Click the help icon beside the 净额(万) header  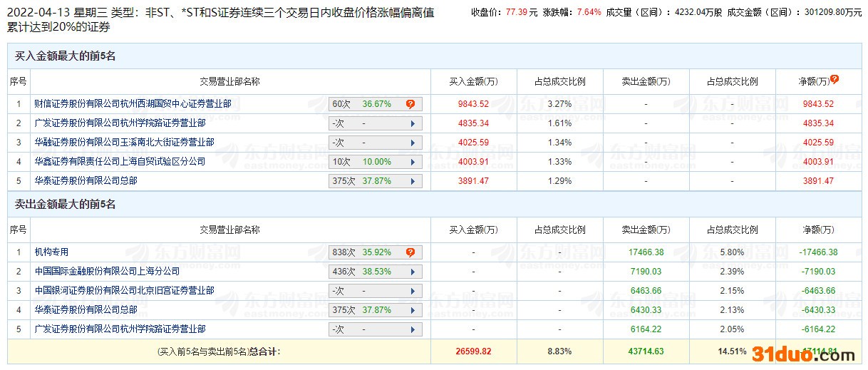[x=835, y=80]
